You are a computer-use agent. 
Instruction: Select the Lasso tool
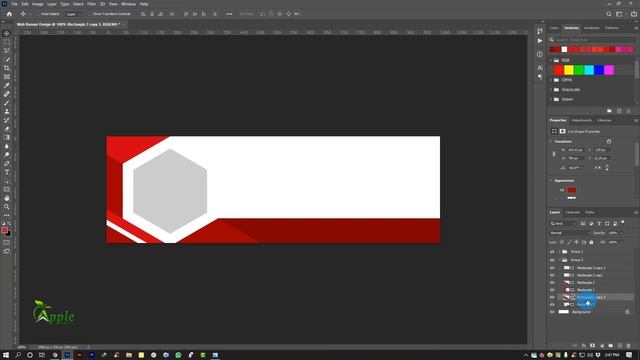tap(7, 50)
